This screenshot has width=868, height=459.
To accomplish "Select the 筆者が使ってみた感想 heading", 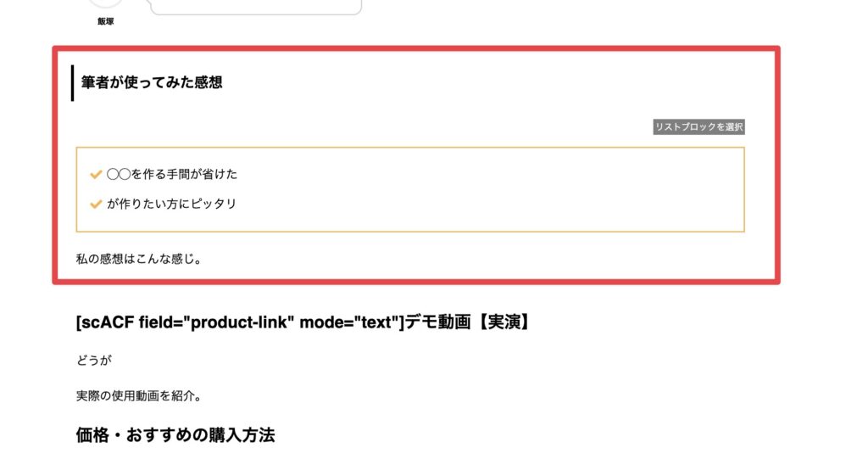I will pos(152,82).
